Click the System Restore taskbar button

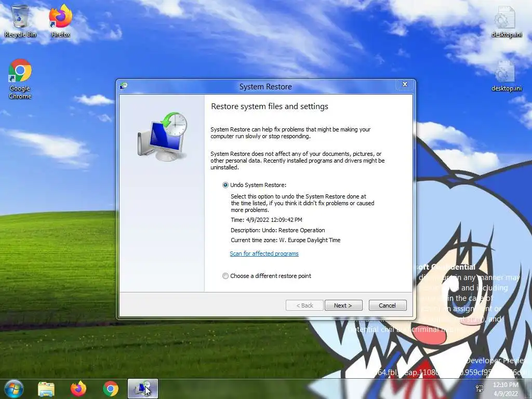pos(143,389)
